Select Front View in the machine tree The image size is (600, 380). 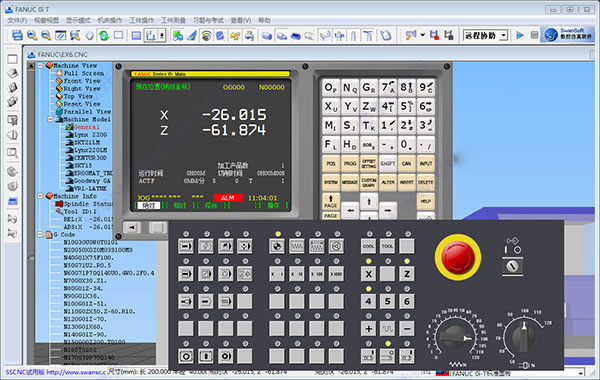click(82, 81)
